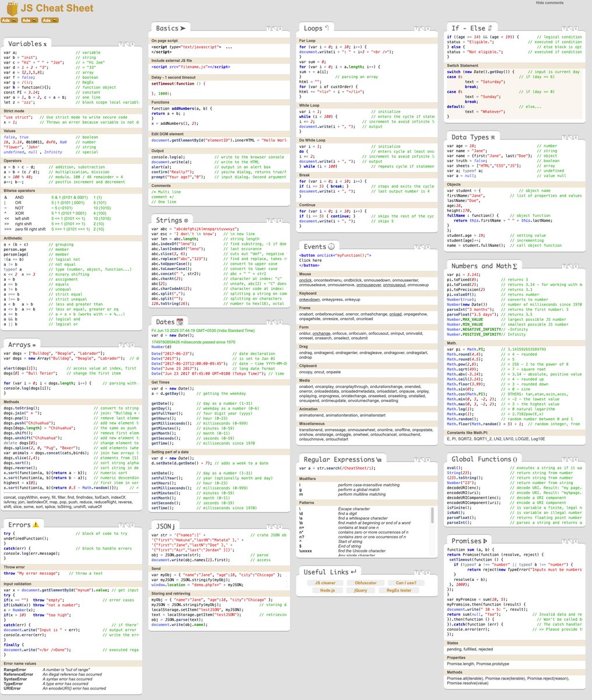
Task: Open help icon on Arrays panel
Action: [120, 345]
